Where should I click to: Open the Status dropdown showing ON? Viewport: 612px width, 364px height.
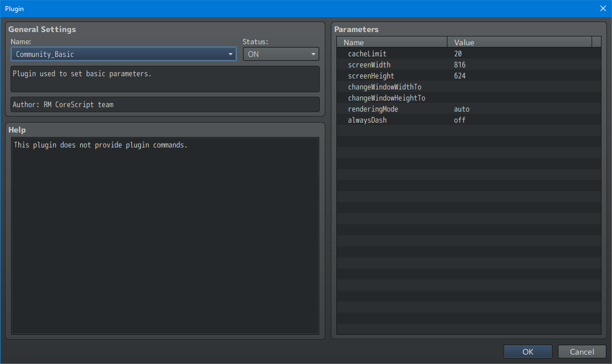pyautogui.click(x=281, y=54)
